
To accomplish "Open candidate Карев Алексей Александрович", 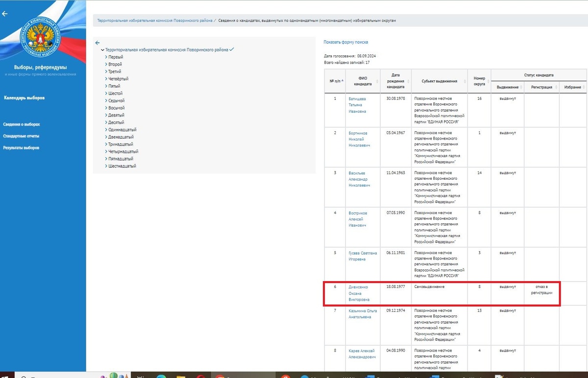I will [362, 354].
